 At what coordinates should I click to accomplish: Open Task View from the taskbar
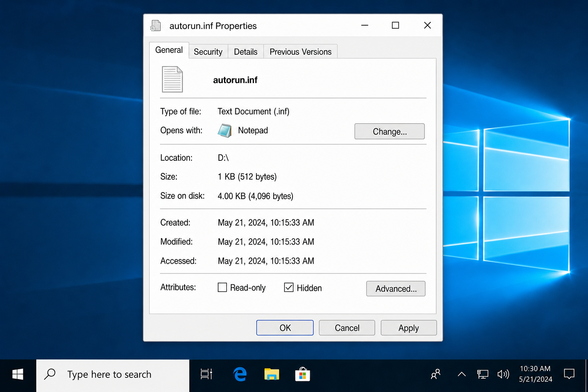coord(206,374)
